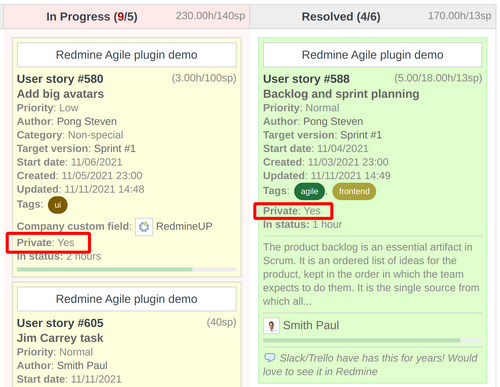Click project name on card #588
This screenshot has height=387, width=500.
tap(373, 55)
